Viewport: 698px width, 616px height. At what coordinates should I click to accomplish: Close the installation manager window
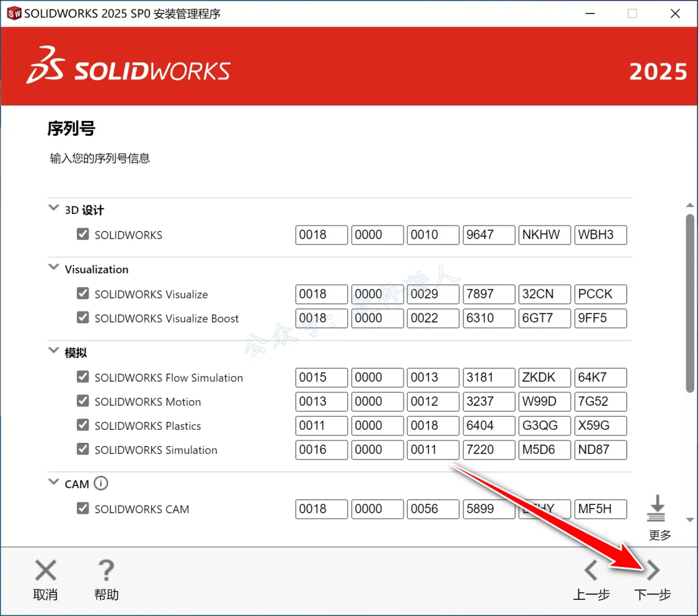tap(675, 14)
